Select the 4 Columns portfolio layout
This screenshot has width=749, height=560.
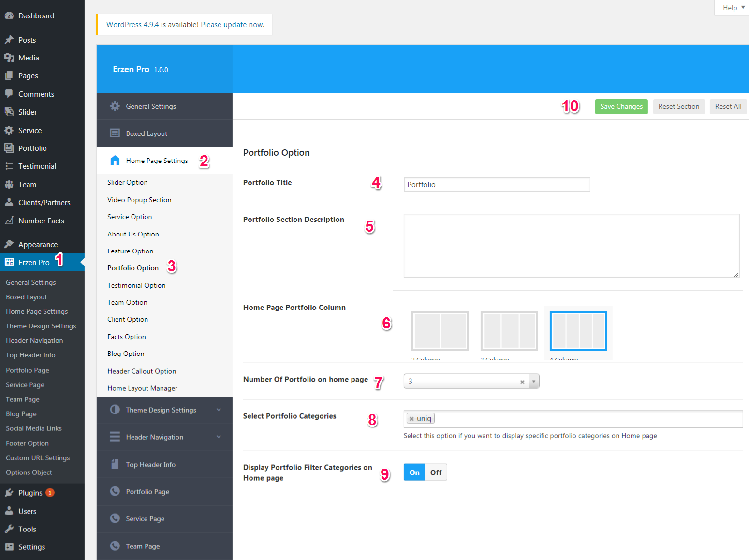tap(578, 331)
